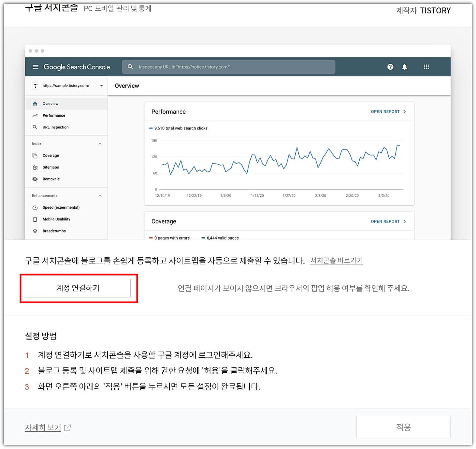
Task: Open the Removals section
Action: [x=51, y=179]
